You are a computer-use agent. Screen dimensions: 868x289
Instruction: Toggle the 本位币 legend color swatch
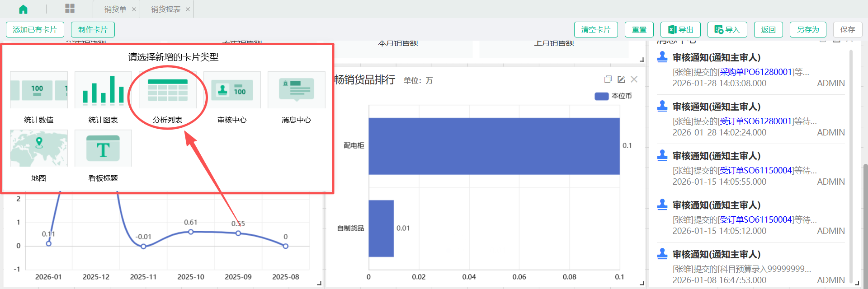(601, 96)
